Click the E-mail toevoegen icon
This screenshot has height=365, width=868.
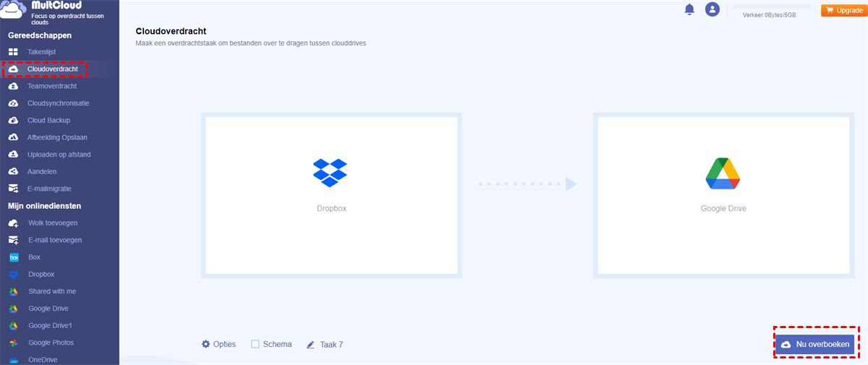click(13, 240)
